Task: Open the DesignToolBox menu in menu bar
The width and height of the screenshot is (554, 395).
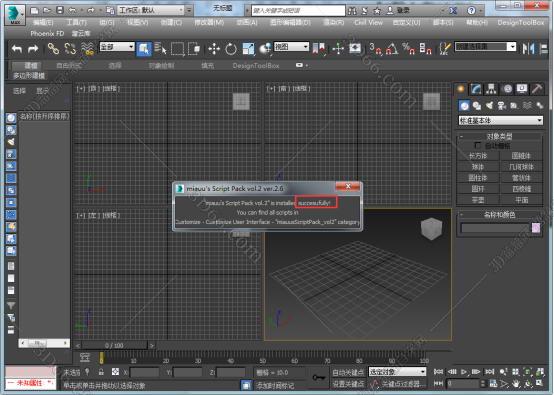Action: [521, 23]
